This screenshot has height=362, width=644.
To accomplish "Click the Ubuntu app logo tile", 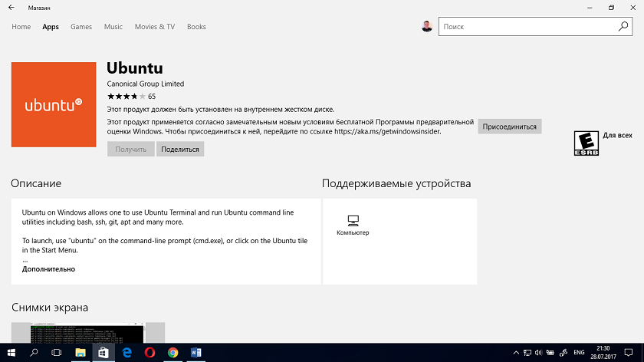I will tap(54, 104).
